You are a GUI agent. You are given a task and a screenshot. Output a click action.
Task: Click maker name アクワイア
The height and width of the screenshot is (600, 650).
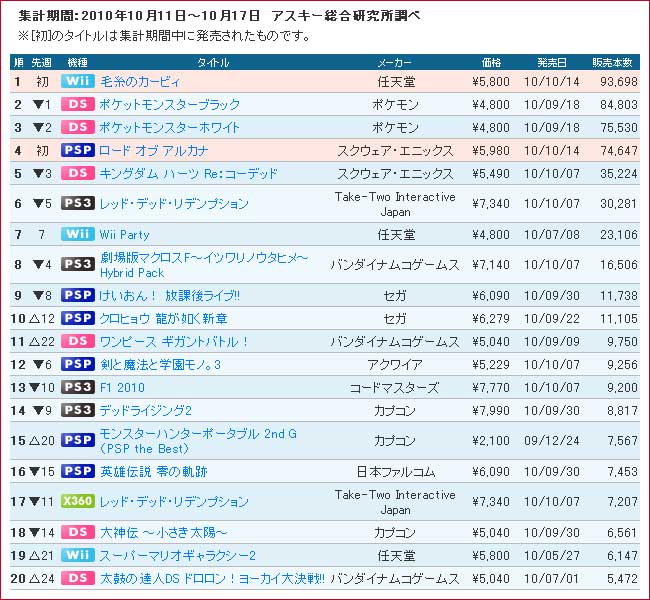tap(395, 364)
